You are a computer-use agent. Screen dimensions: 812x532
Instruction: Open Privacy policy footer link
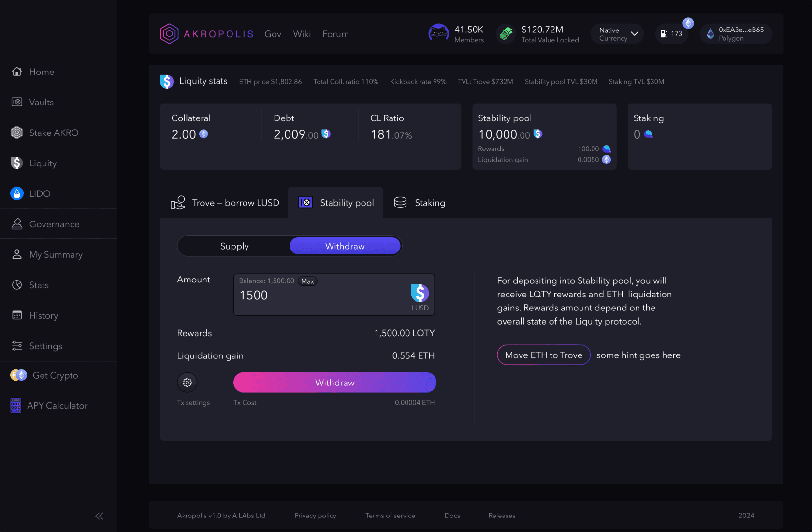[316, 516]
